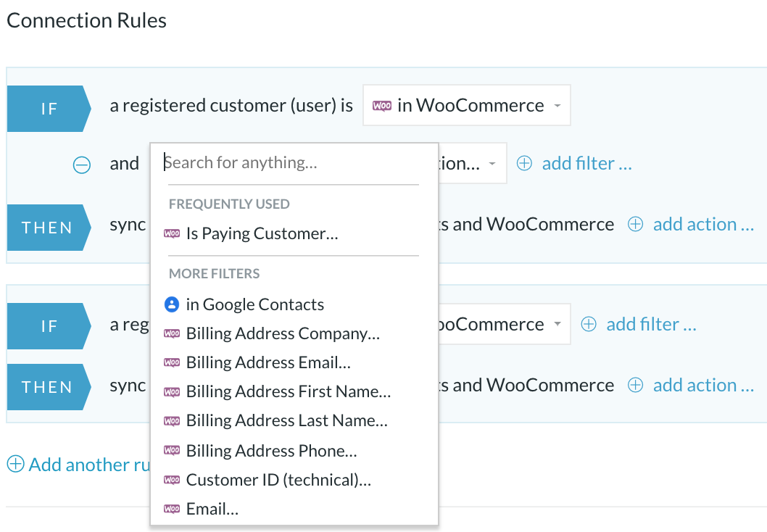This screenshot has height=532, width=767.
Task: Click the plus icon beside second rule's 'add action'
Action: pos(635,386)
